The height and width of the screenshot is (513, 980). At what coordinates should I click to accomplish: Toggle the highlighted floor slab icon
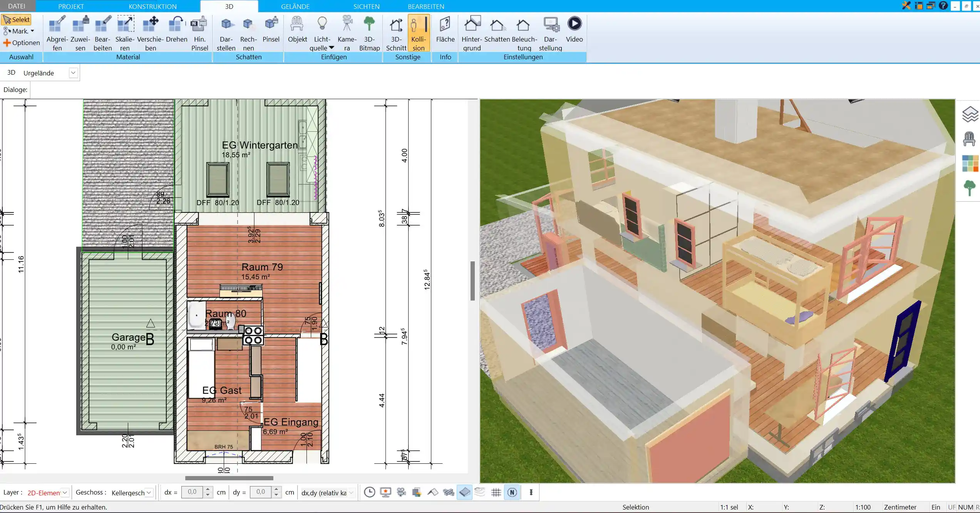(x=465, y=492)
